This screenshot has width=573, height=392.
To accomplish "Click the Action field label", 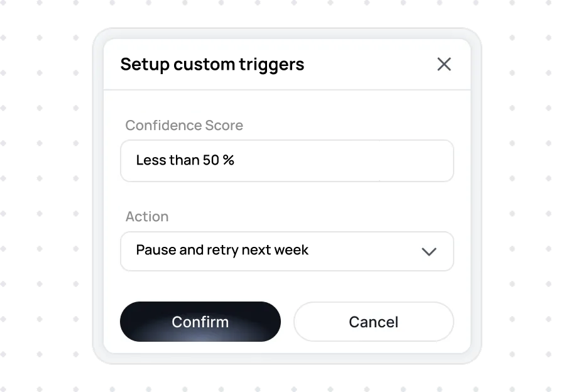I will tap(147, 216).
